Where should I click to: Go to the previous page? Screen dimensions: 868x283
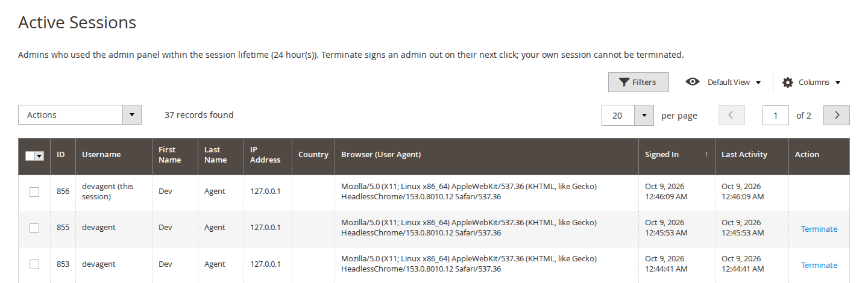[x=731, y=116]
